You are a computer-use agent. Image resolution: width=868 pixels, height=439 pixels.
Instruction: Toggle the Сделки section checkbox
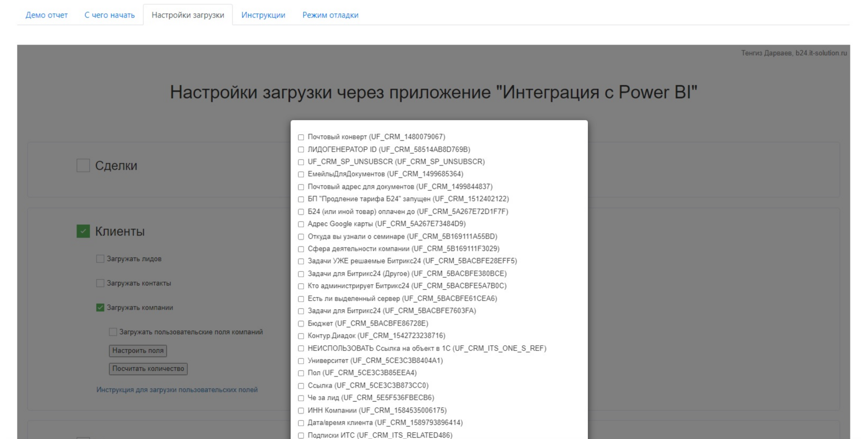pos(83,165)
